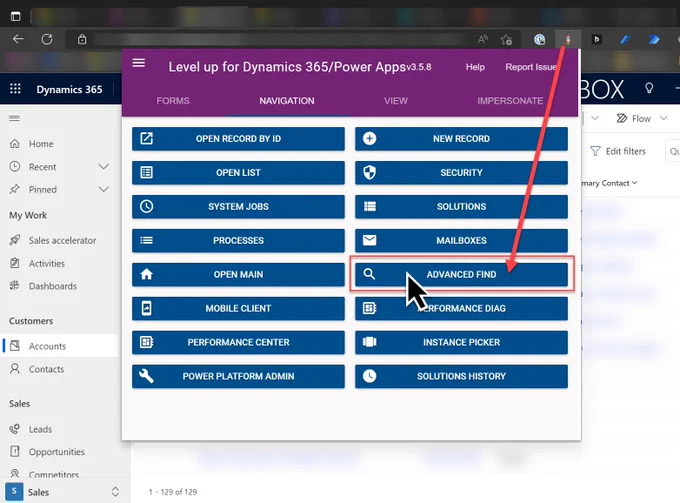Open the Level up hamburger menu
The image size is (680, 503).
tap(139, 63)
